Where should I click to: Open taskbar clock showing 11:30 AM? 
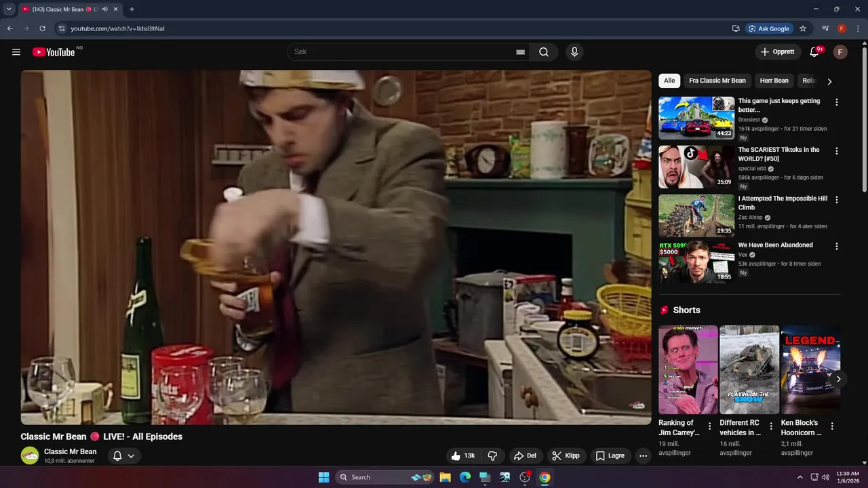pyautogui.click(x=848, y=477)
